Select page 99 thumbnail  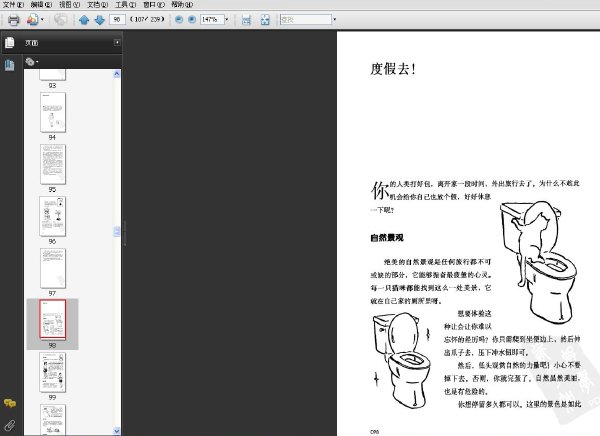[x=53, y=372]
